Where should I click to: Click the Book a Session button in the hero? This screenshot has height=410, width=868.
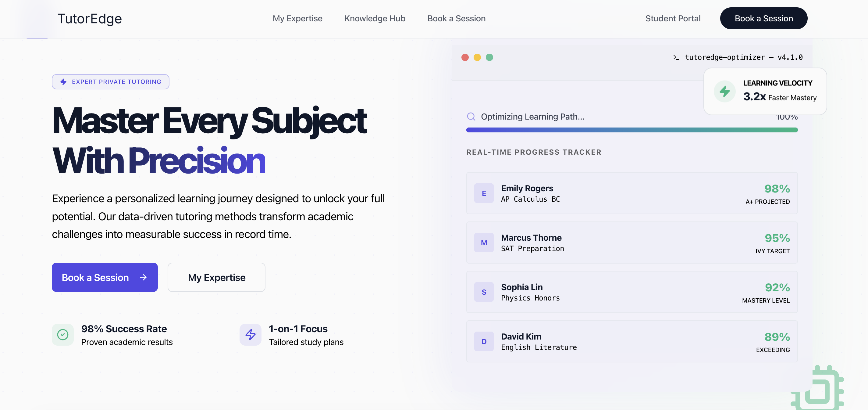105,277
